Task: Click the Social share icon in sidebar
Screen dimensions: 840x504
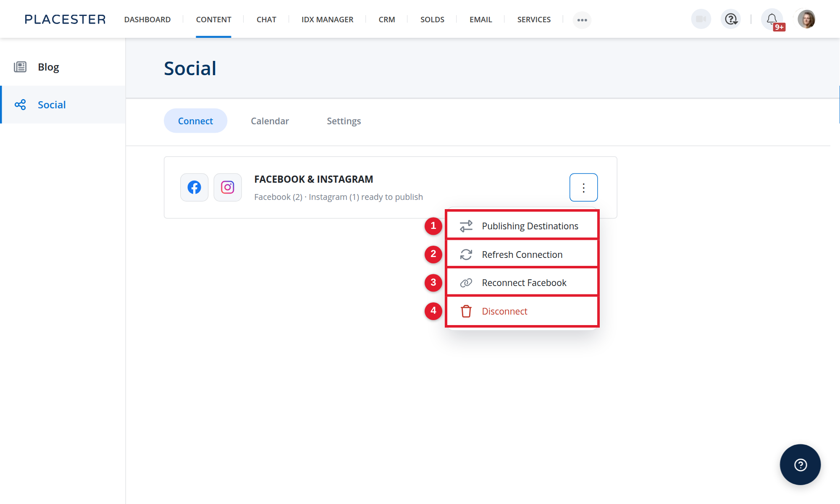Action: (20, 105)
